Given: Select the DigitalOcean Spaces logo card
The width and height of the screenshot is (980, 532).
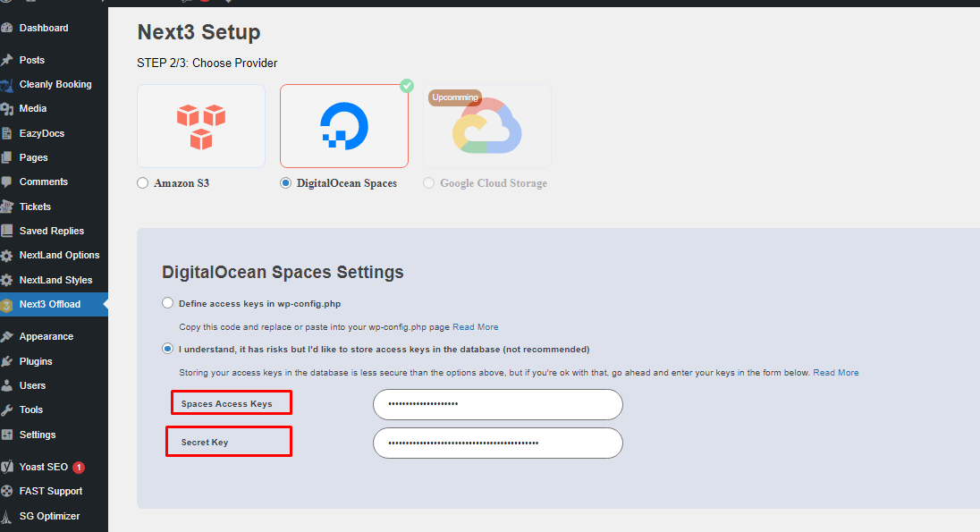Looking at the screenshot, I should 344,125.
